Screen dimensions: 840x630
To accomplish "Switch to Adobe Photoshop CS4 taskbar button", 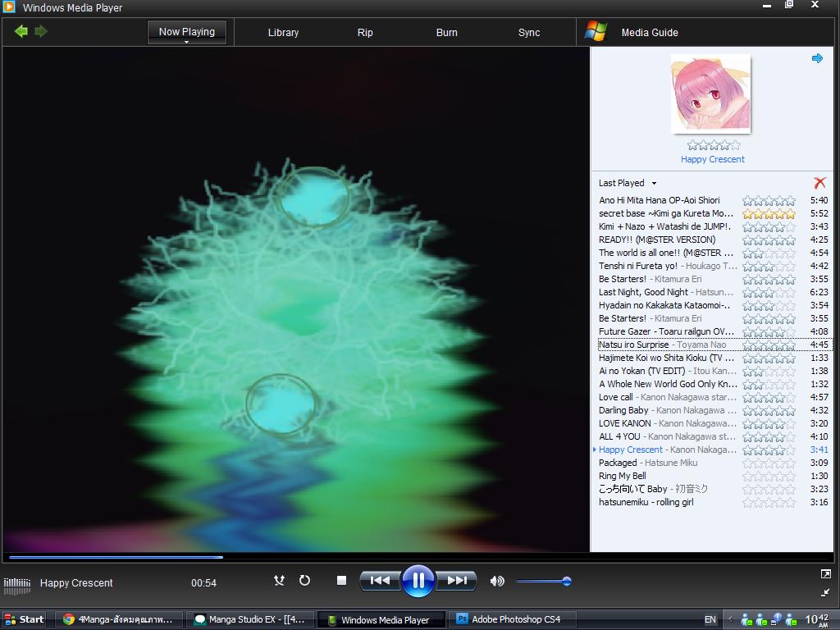I will (512, 619).
